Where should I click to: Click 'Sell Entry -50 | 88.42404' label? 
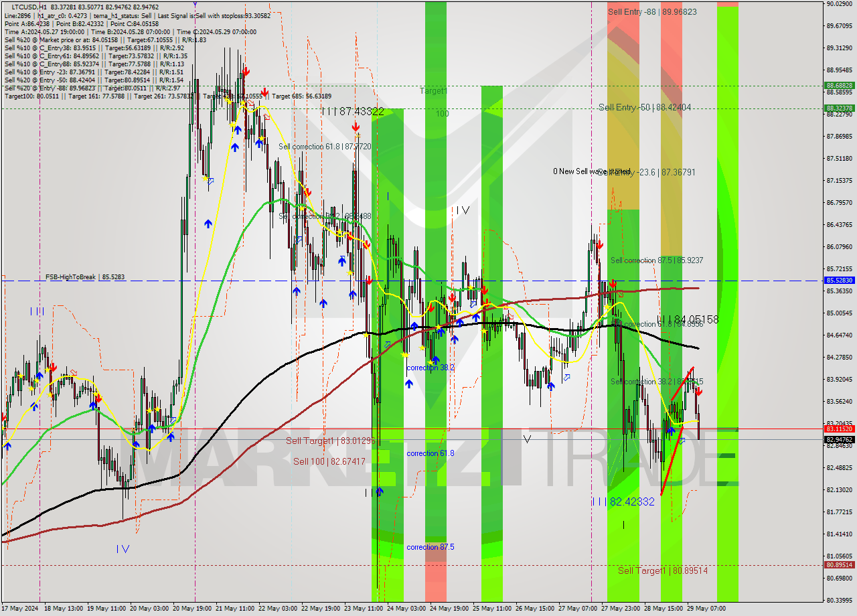click(645, 107)
